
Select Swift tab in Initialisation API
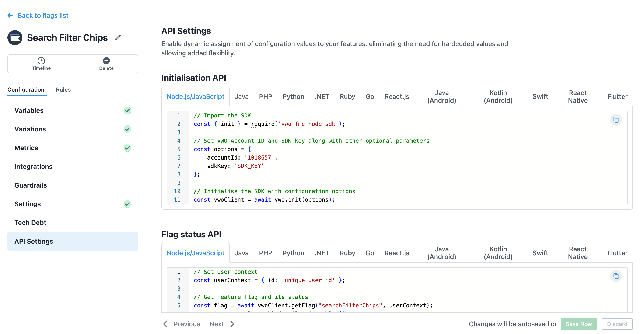click(x=540, y=96)
